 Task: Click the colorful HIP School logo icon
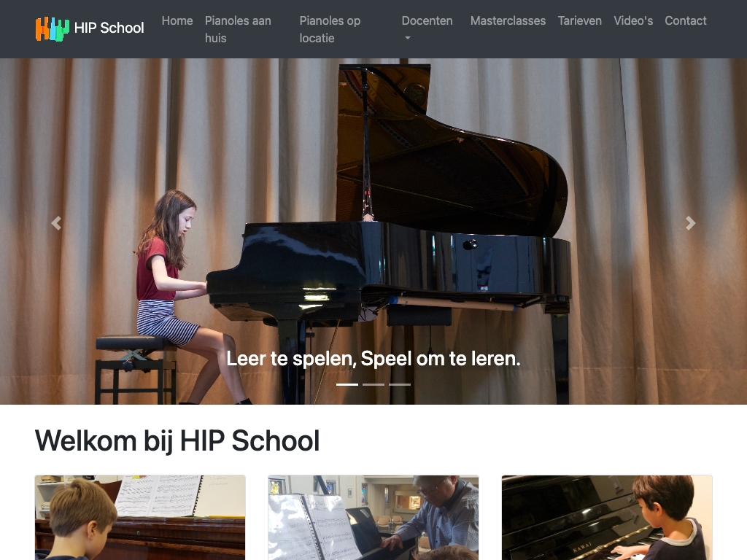point(53,28)
